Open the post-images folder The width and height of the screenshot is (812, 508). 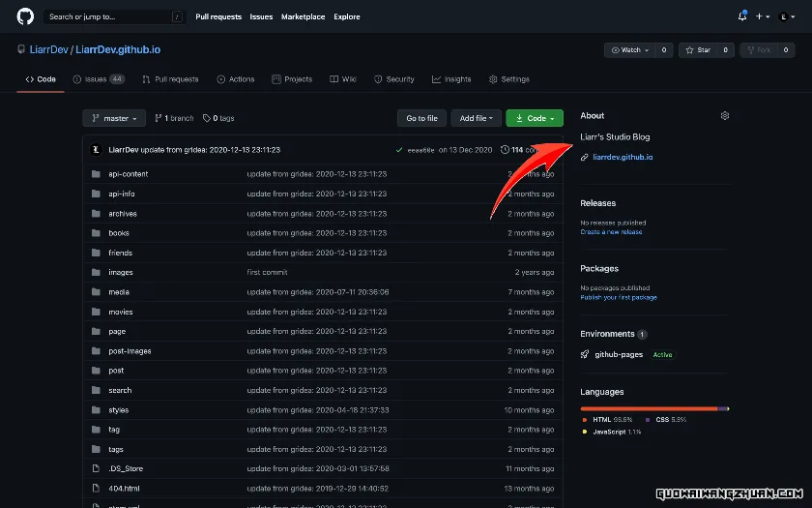tap(130, 351)
